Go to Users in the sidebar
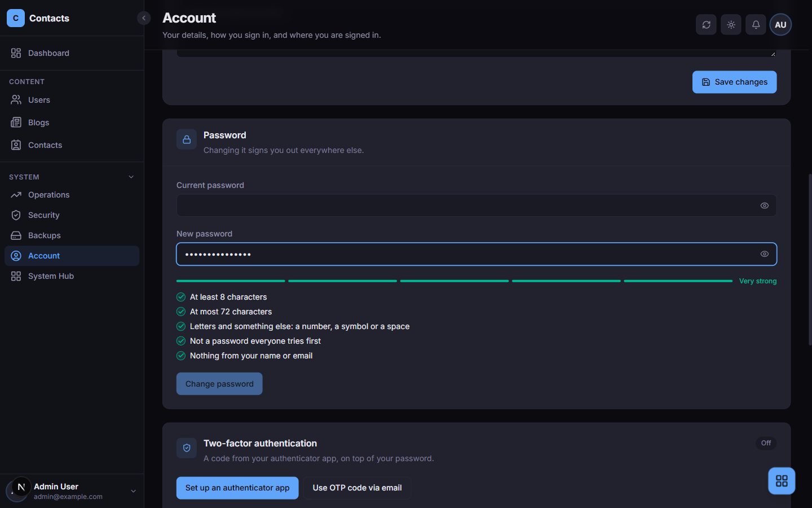The height and width of the screenshot is (508, 812). pos(72,100)
